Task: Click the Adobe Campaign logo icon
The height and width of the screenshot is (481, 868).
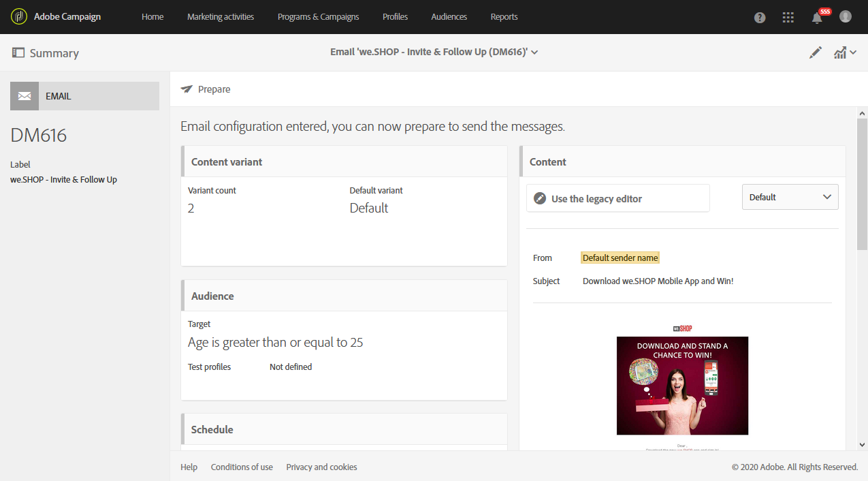Action: pos(20,16)
